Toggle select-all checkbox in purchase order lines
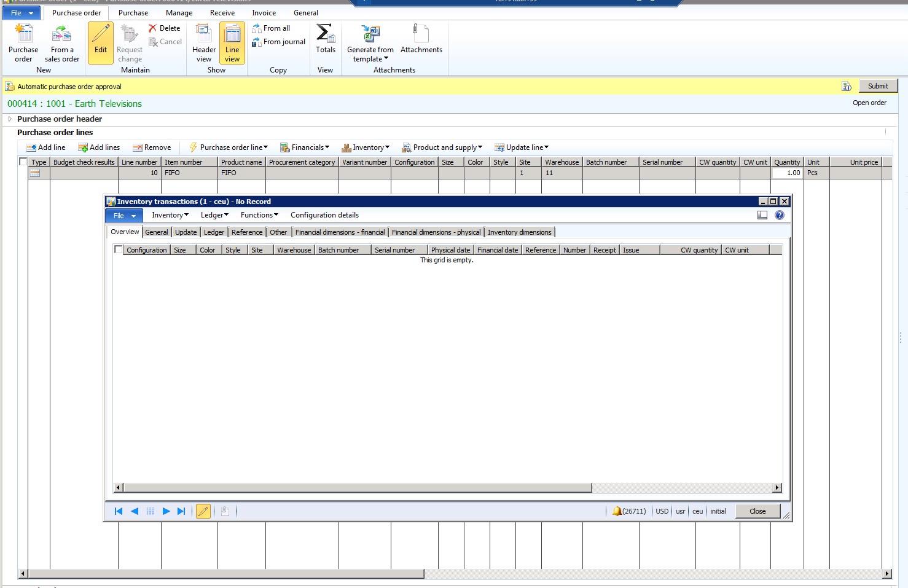Image resolution: width=908 pixels, height=588 pixels. [23, 162]
